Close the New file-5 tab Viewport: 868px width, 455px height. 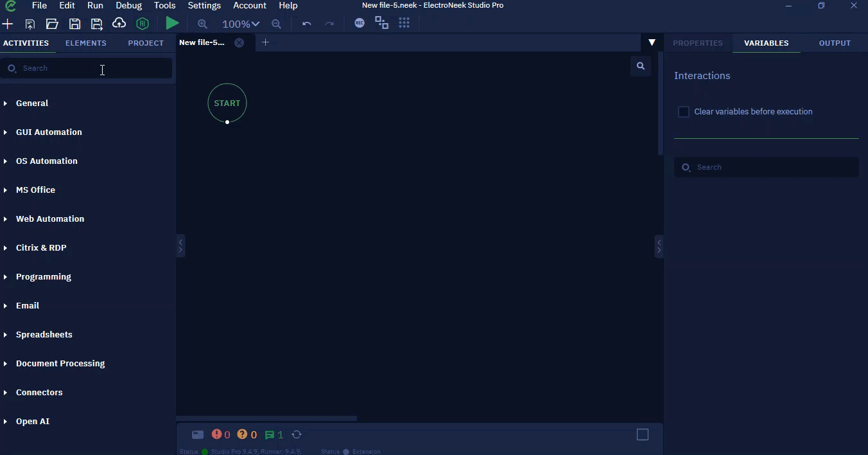(x=239, y=42)
